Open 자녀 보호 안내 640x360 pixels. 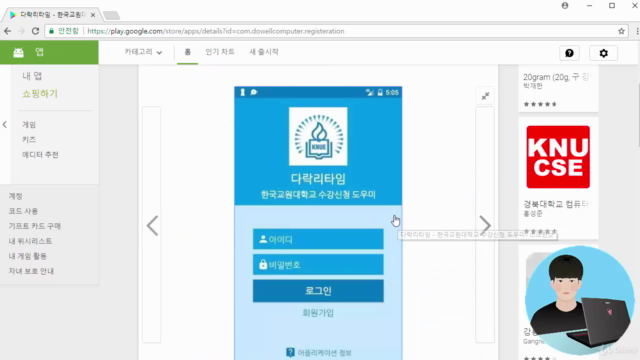coord(31,271)
